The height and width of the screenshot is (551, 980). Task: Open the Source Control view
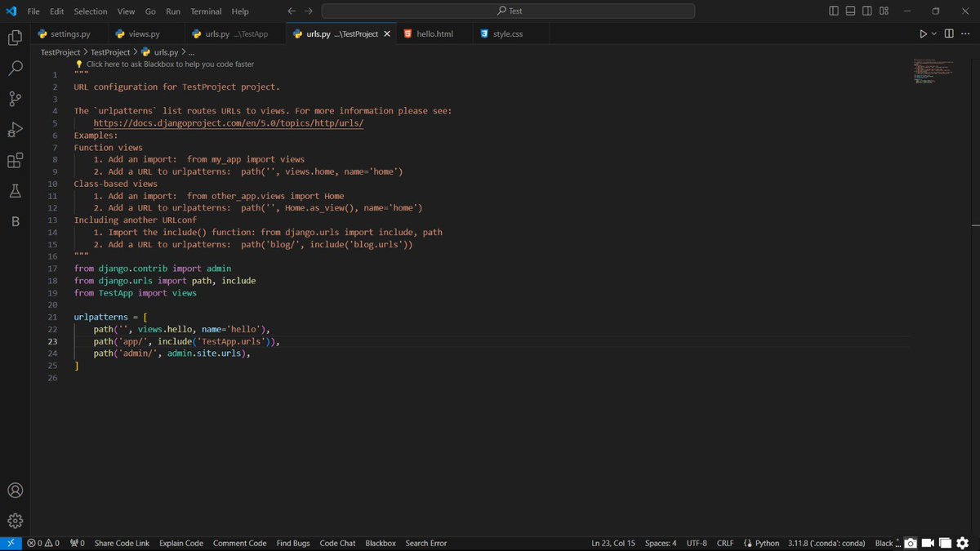click(15, 99)
